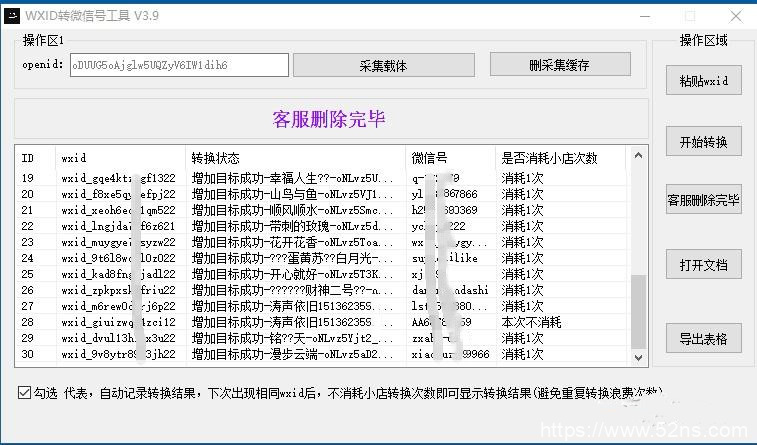The height and width of the screenshot is (445, 757).
Task: Select row with ID 27
Action: [x=321, y=306]
